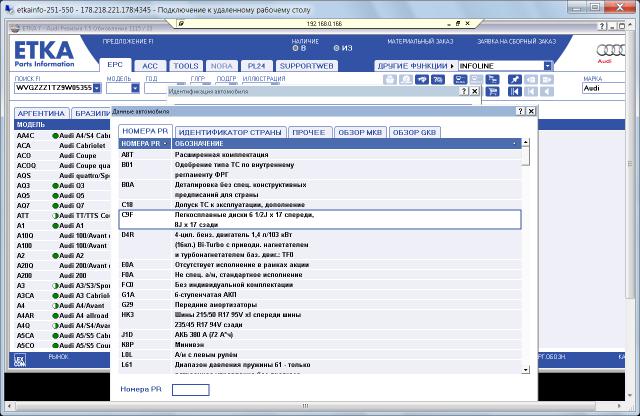Open ДРУГИЕ ФУНКЦИИ menu
640x416 pixels.
[x=415, y=66]
